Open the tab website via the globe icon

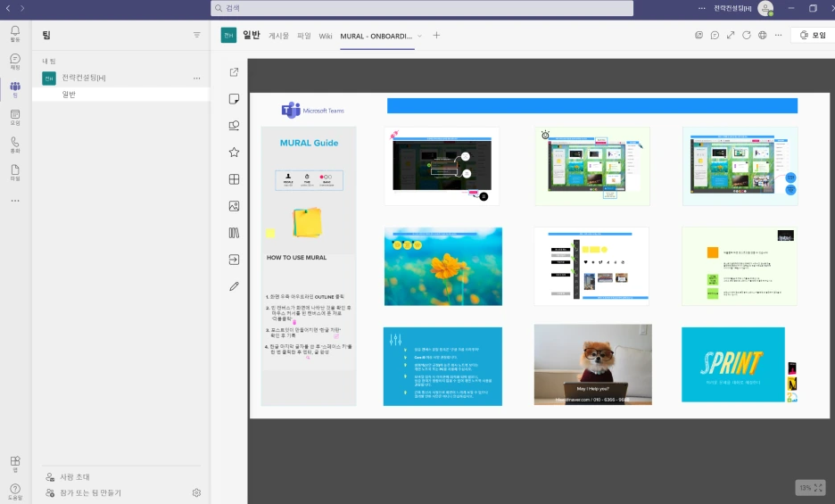point(763,35)
